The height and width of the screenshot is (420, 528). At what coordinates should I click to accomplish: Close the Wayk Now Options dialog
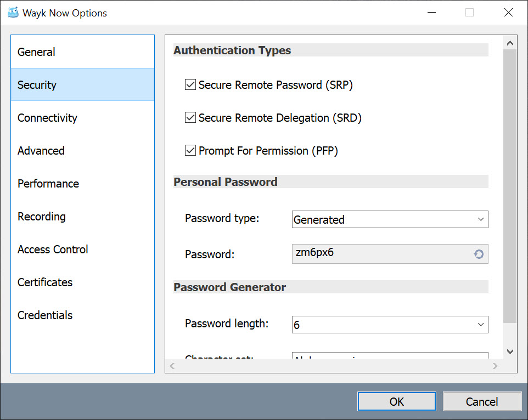click(x=508, y=13)
